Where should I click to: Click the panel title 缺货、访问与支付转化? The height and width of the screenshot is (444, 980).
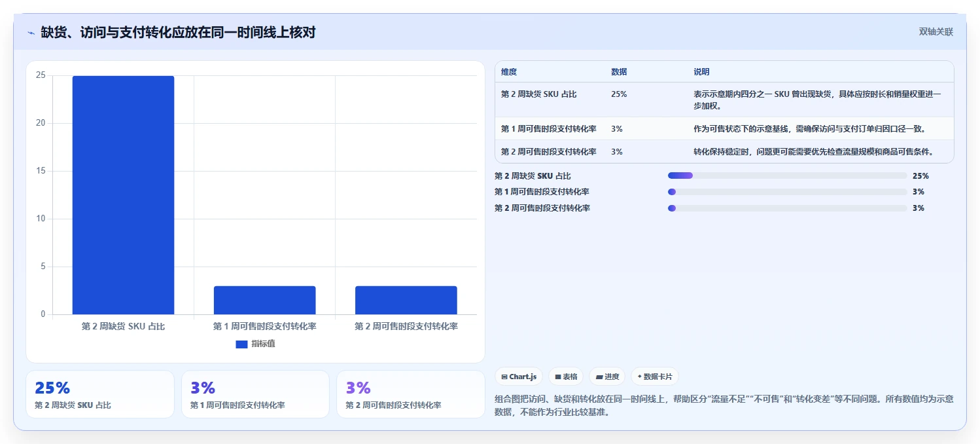(x=178, y=32)
